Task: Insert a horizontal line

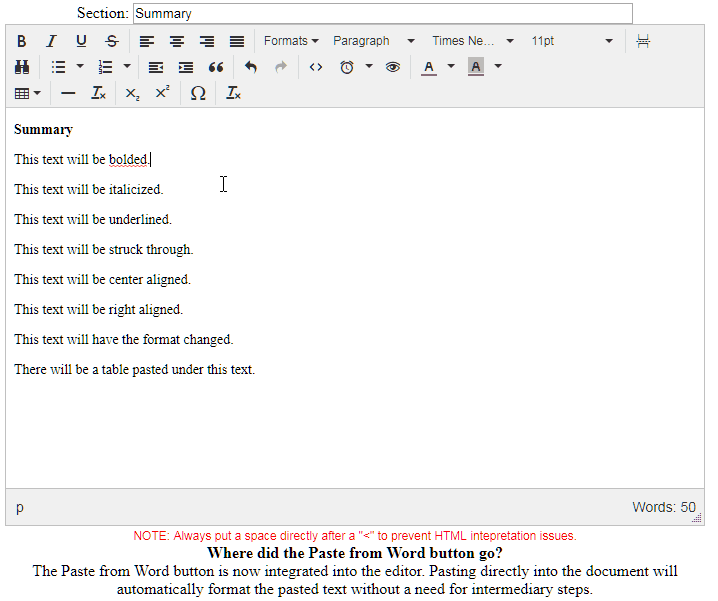Action: click(x=68, y=93)
